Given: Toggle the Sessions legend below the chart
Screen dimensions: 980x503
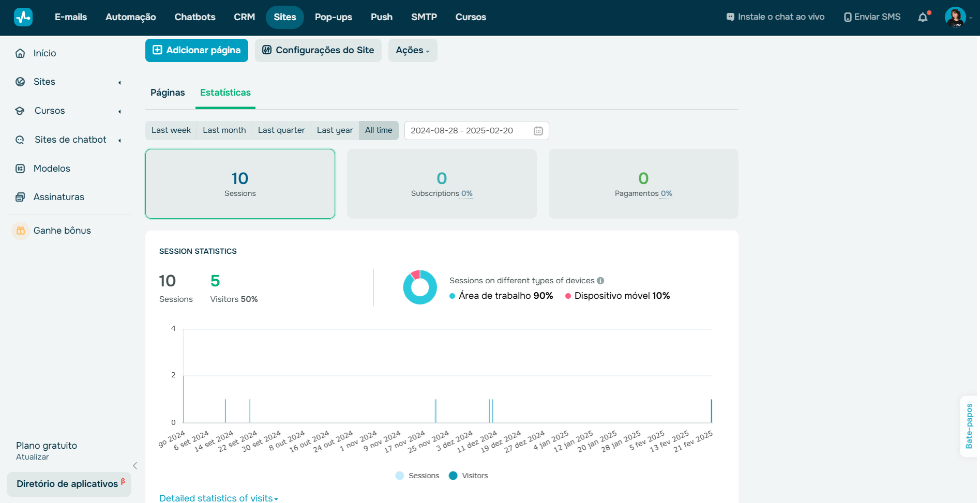Looking at the screenshot, I should [417, 475].
